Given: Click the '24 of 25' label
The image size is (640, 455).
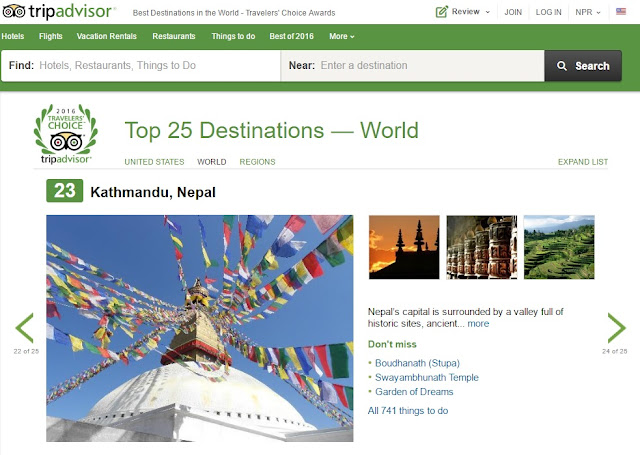Looking at the screenshot, I should [x=614, y=351].
